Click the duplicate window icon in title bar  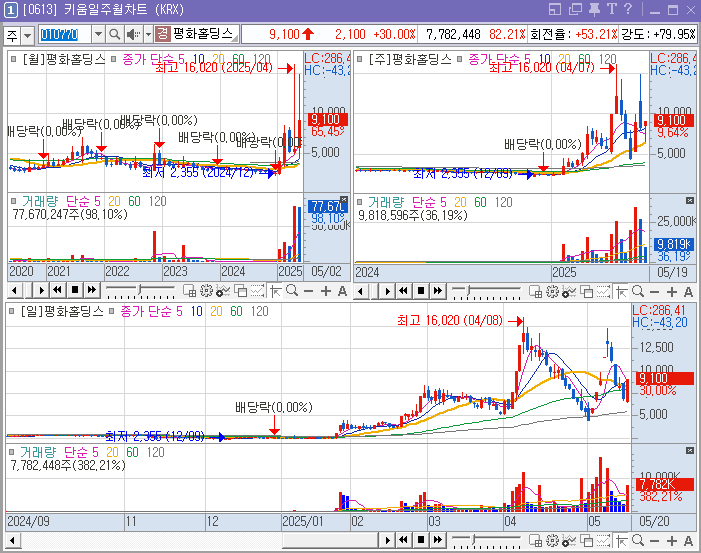pyautogui.click(x=575, y=9)
